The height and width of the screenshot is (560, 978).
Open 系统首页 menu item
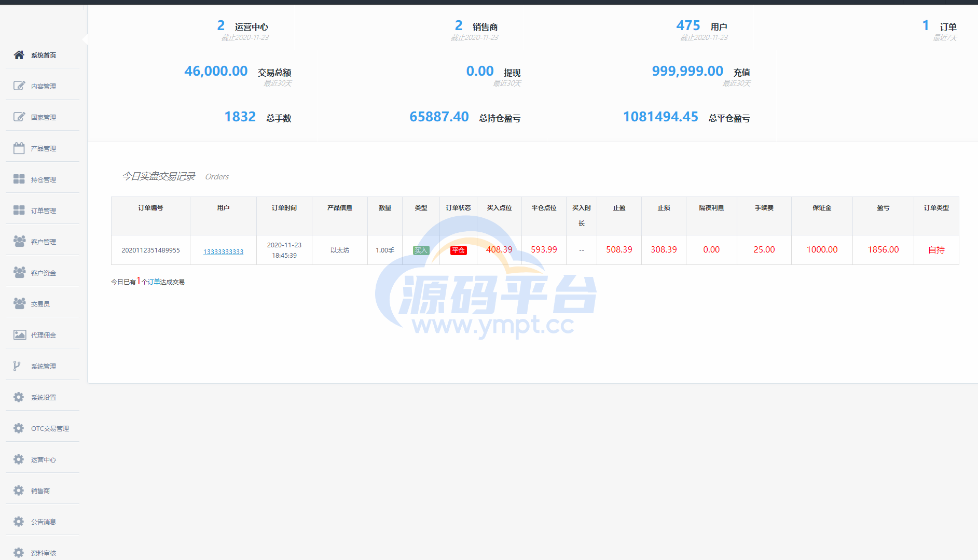(x=43, y=55)
